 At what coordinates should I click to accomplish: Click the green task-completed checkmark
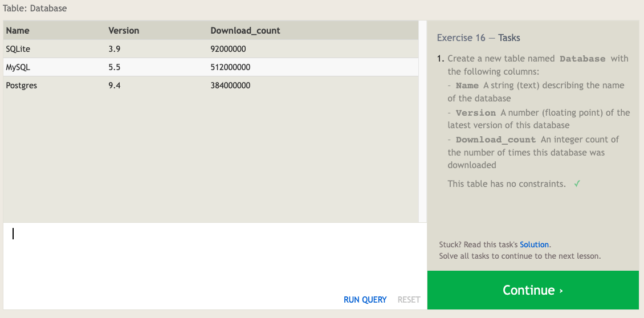(577, 184)
